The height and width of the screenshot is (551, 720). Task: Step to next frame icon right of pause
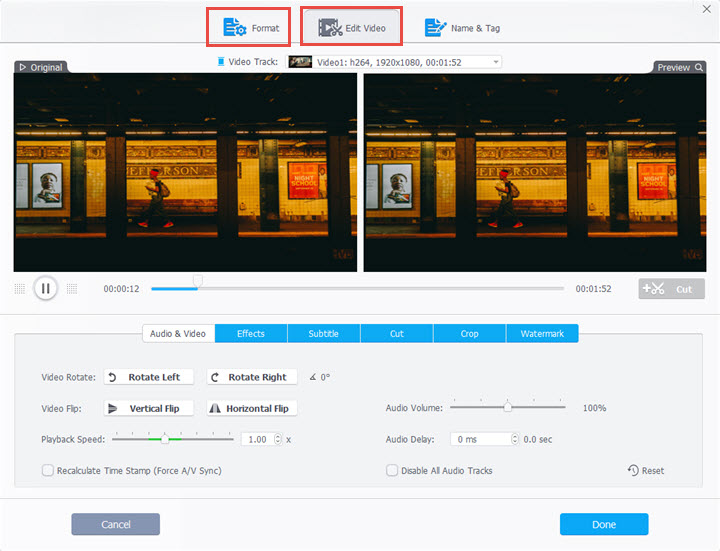[72, 289]
